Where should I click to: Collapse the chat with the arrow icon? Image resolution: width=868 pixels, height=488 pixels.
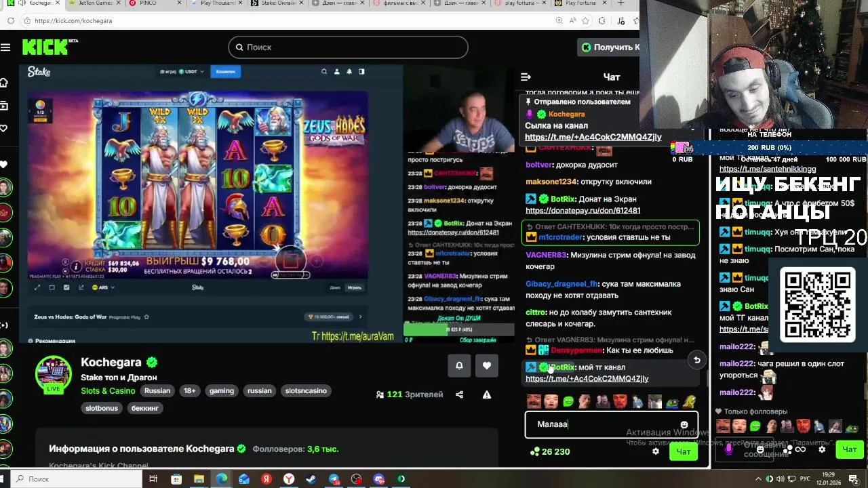526,77
